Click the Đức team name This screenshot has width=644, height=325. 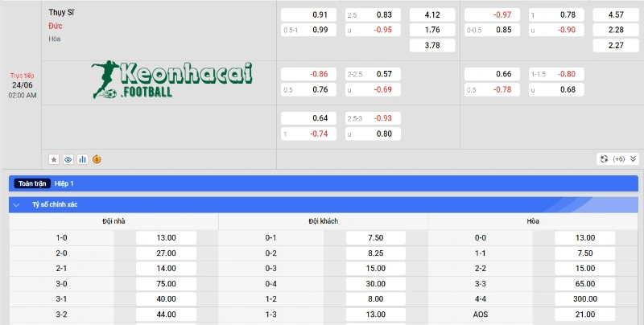tap(55, 26)
